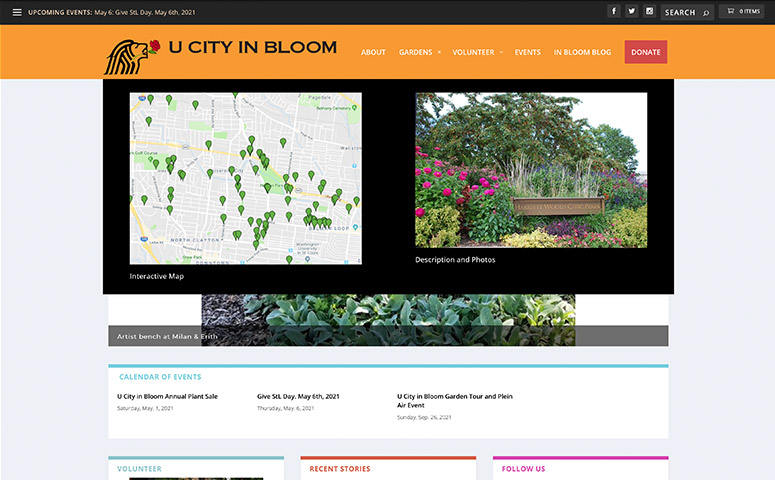Click the Recent Stories section heading

(340, 469)
